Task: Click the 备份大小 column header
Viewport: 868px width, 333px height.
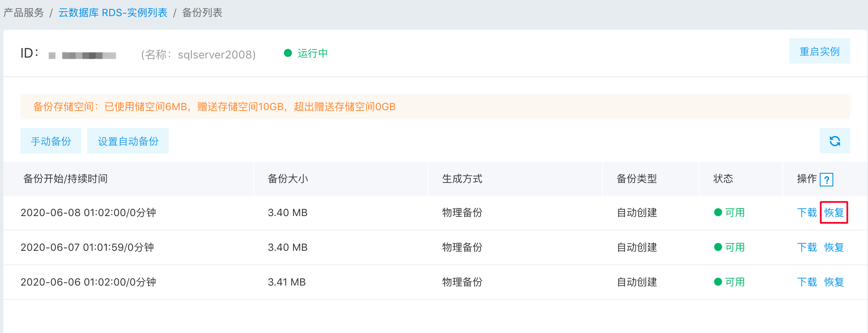Action: [288, 179]
